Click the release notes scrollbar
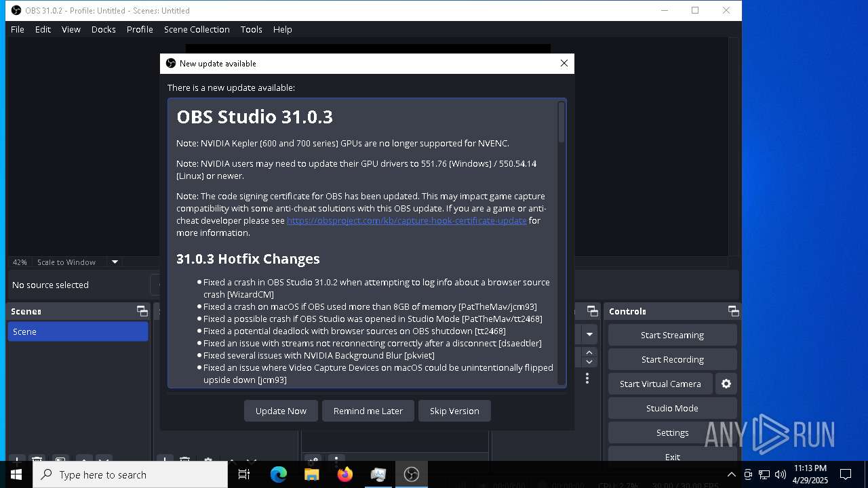Image resolution: width=868 pixels, height=488 pixels. pyautogui.click(x=561, y=122)
